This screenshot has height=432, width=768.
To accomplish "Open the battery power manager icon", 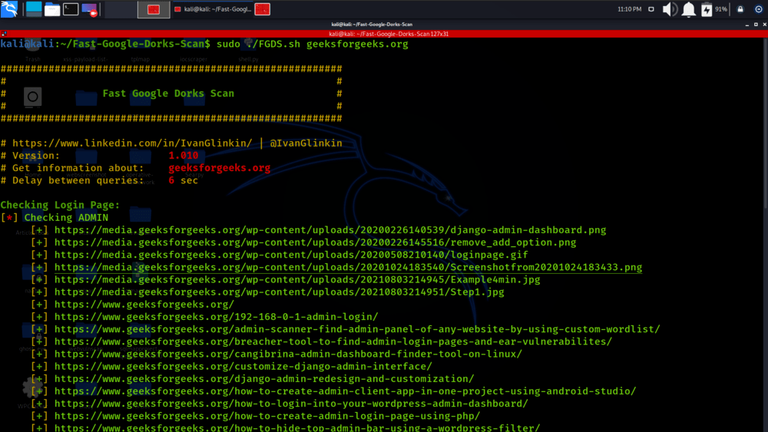I will tap(706, 9).
